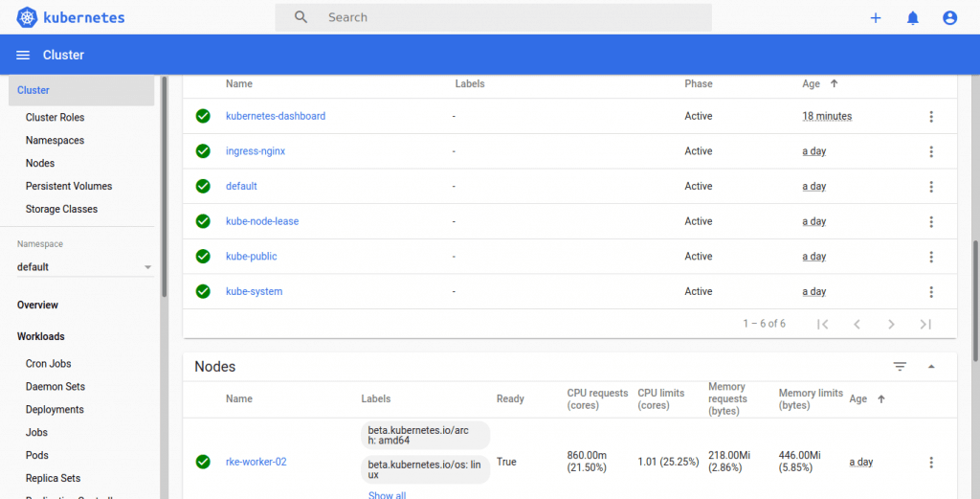Collapse the Nodes section
The image size is (980, 499).
931,367
